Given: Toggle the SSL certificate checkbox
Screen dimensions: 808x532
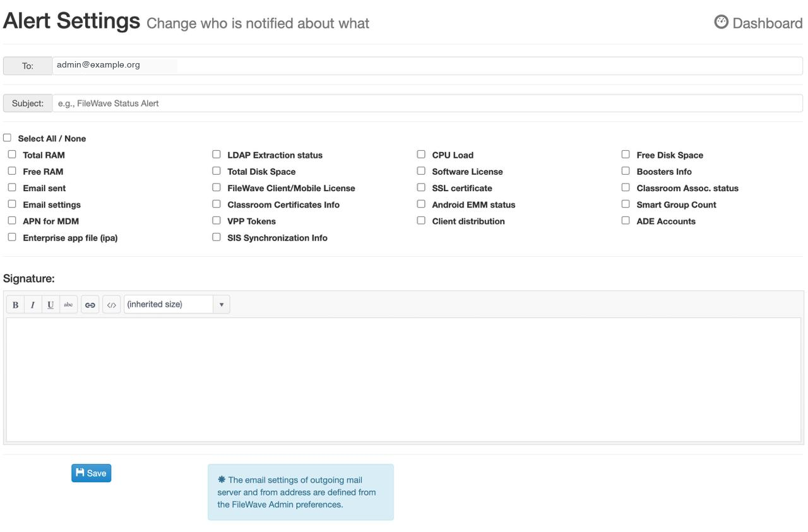Looking at the screenshot, I should (421, 187).
